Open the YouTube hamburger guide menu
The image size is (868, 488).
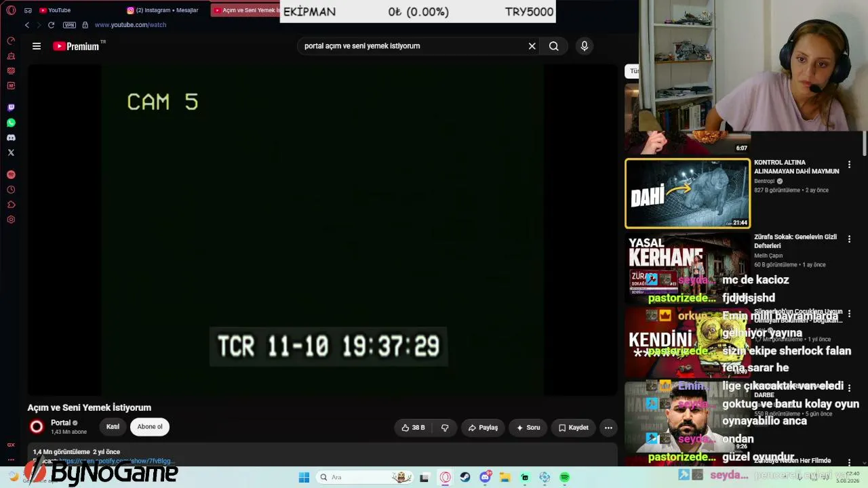click(37, 46)
